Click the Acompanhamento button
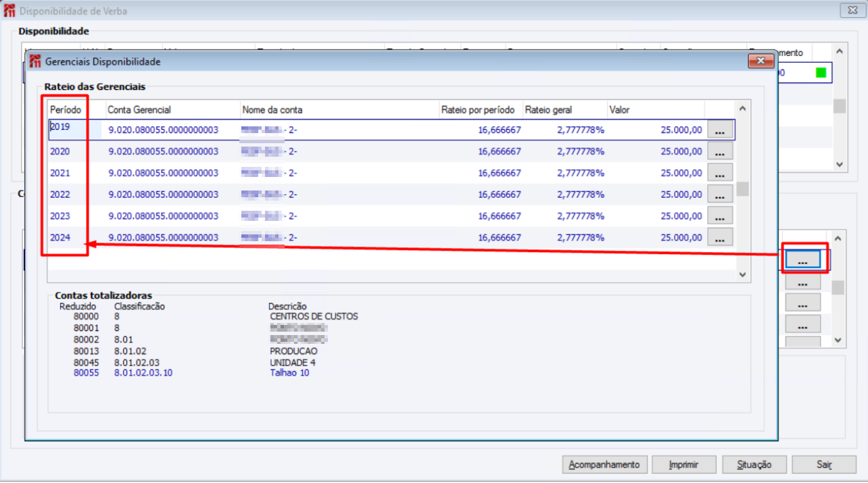868x483 pixels. 604,465
